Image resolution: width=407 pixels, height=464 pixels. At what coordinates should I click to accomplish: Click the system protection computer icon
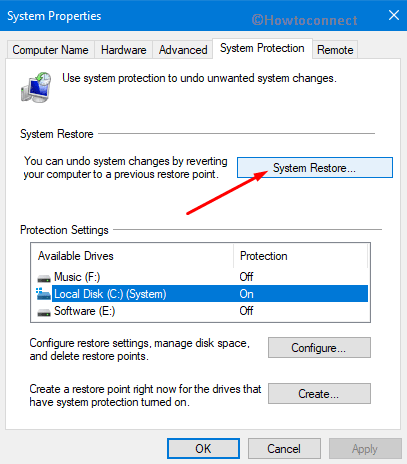click(36, 87)
